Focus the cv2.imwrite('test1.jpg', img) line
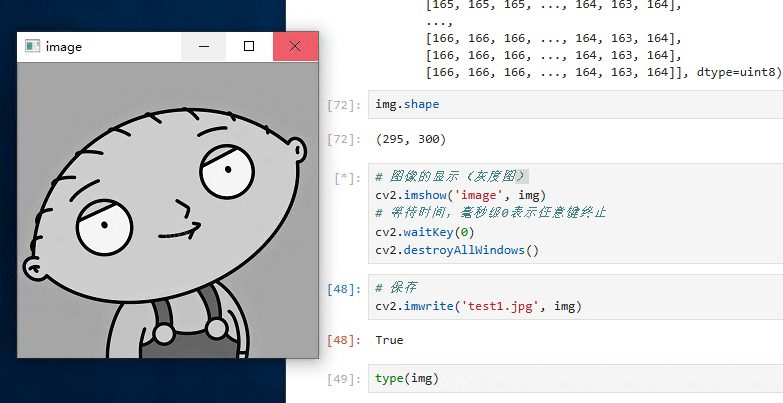 [477, 305]
